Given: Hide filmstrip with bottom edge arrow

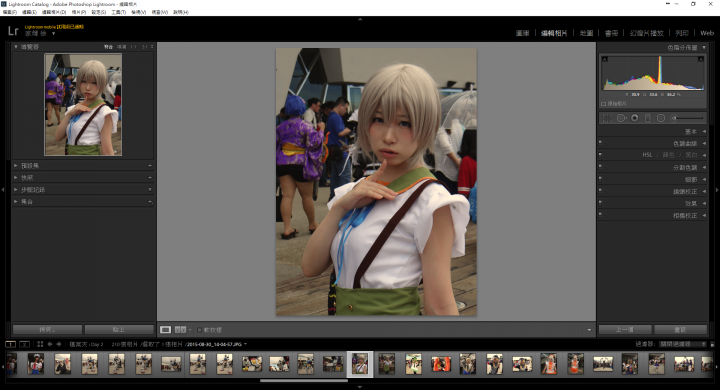Looking at the screenshot, I should [x=360, y=387].
